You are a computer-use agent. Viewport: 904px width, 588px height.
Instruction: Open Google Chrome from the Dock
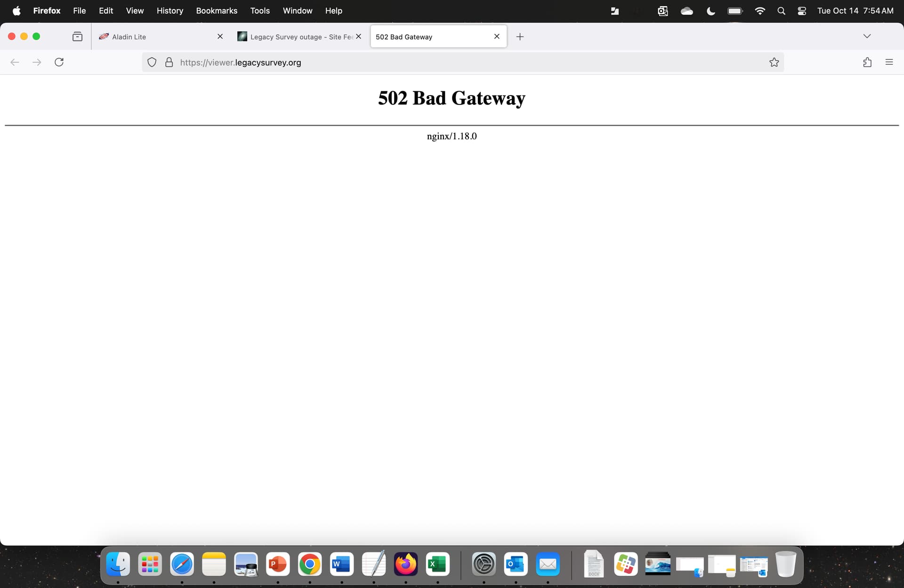pos(310,564)
